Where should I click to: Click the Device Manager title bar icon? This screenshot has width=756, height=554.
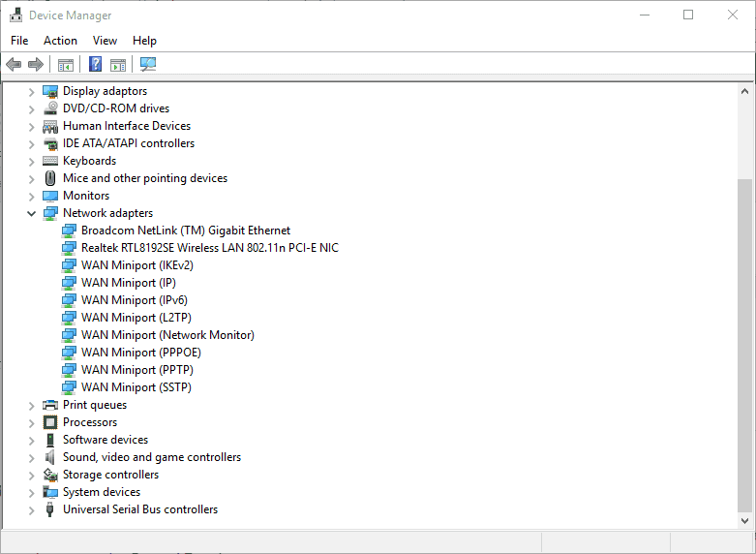click(15, 15)
